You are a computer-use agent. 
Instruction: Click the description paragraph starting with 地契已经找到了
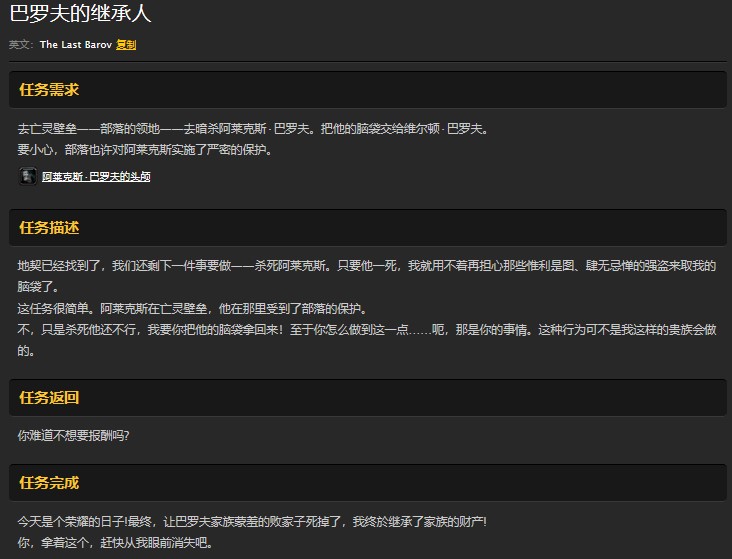coord(367,266)
